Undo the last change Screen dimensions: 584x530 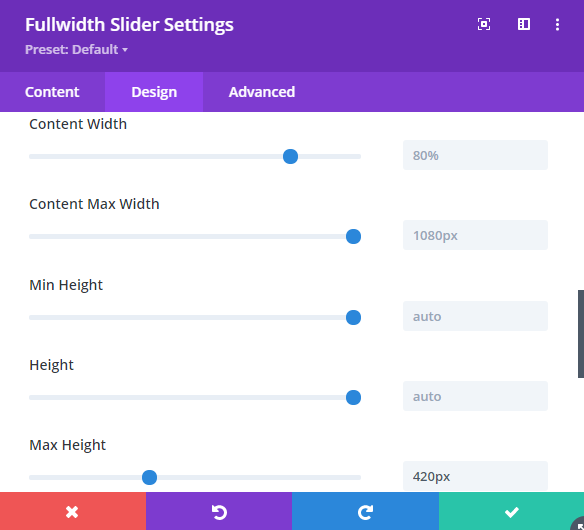(219, 511)
